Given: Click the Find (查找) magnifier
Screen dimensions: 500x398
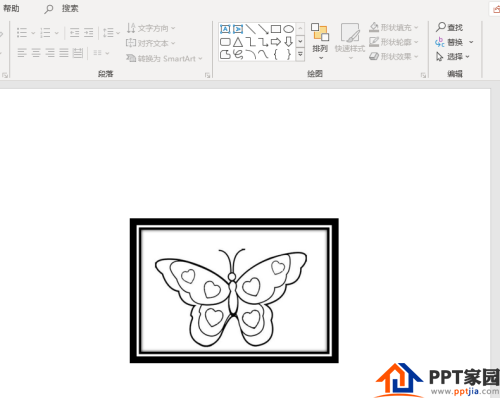Looking at the screenshot, I should click(441, 27).
